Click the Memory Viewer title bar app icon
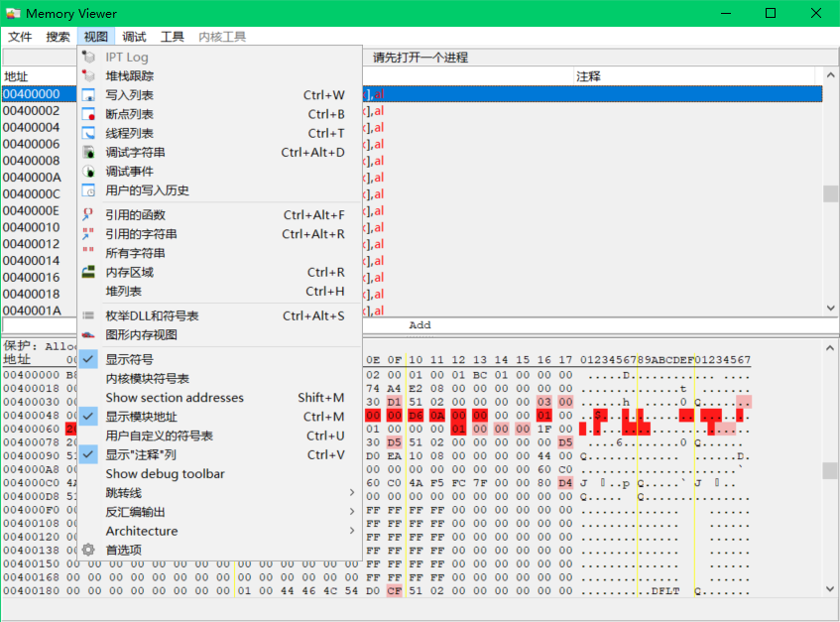Screen dimensions: 840x622 point(14,14)
